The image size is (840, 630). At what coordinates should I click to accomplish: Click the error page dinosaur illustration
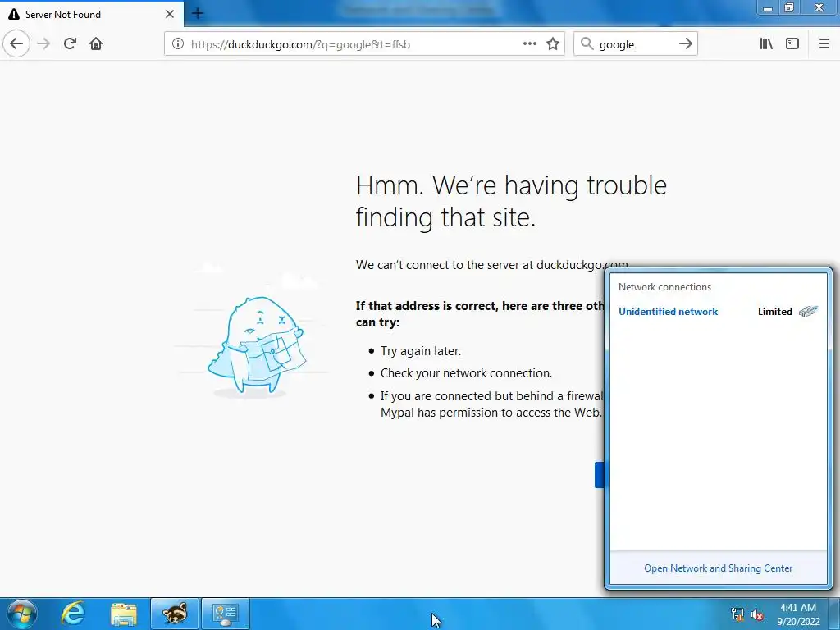point(257,346)
